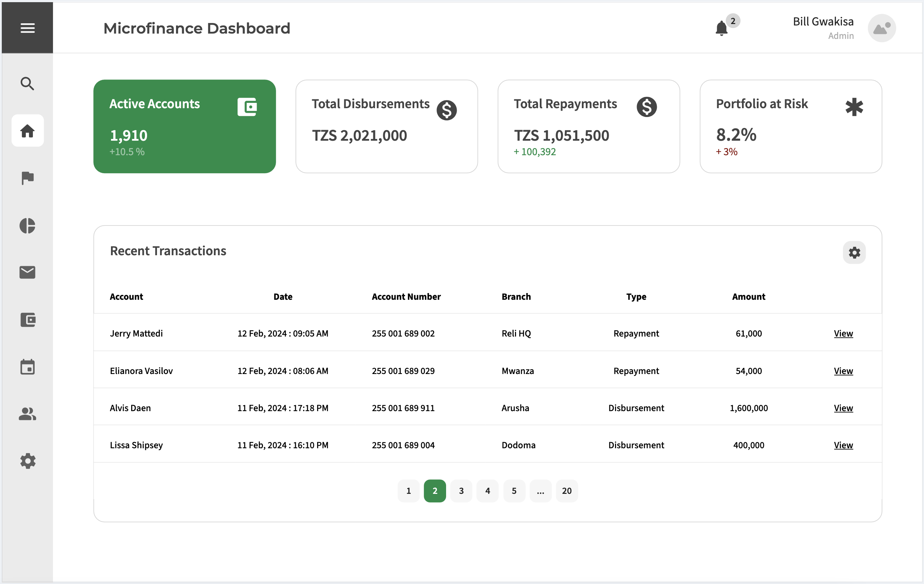Go to home via sidebar icon
The image size is (924, 584).
[27, 130]
